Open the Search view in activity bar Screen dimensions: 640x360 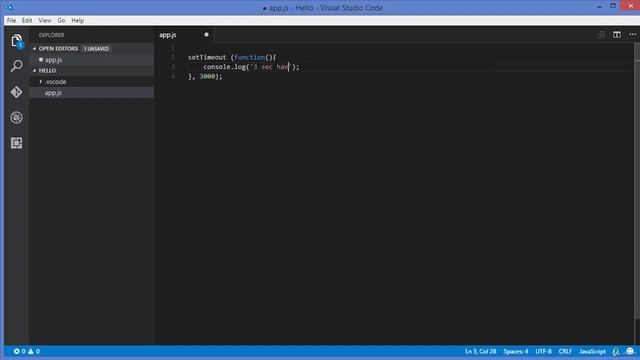16,66
